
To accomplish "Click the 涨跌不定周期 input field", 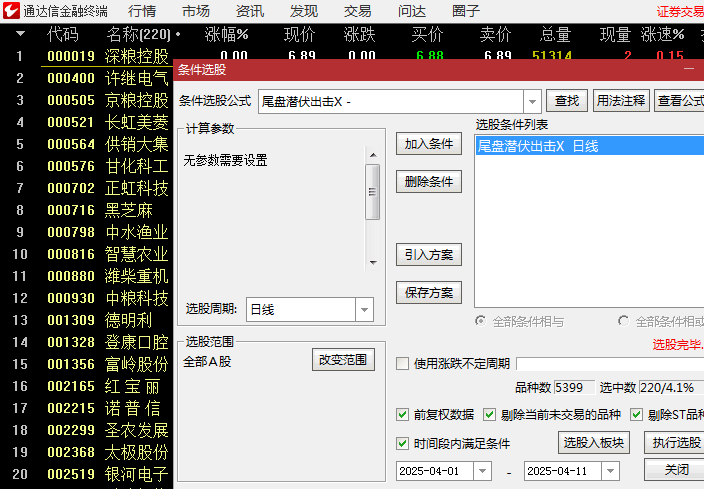I will point(610,364).
